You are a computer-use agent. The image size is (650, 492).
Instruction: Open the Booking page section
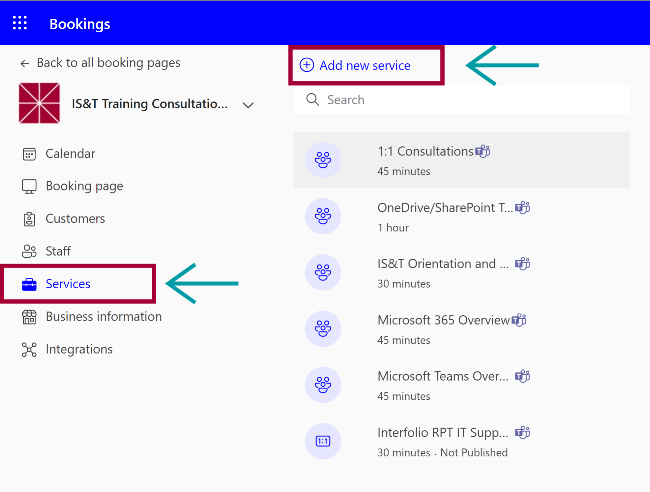(84, 186)
